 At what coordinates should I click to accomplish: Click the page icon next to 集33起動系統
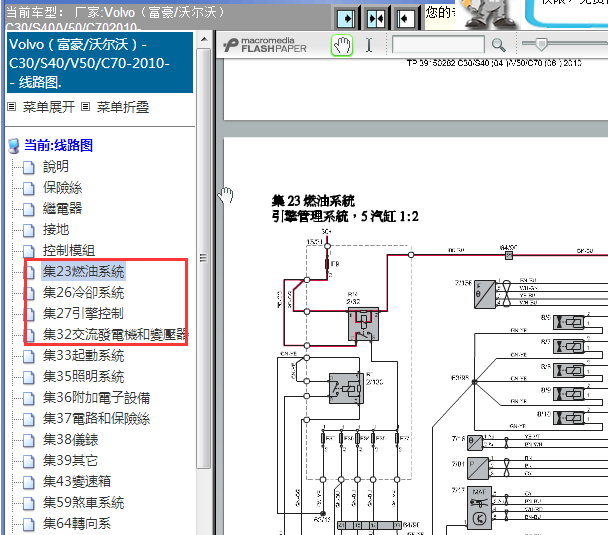[28, 356]
